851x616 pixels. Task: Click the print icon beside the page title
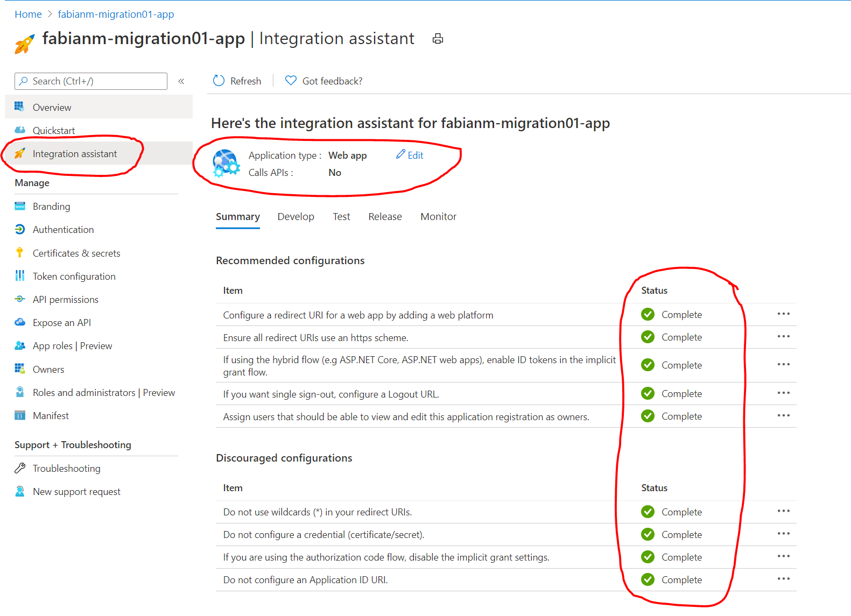pyautogui.click(x=438, y=39)
